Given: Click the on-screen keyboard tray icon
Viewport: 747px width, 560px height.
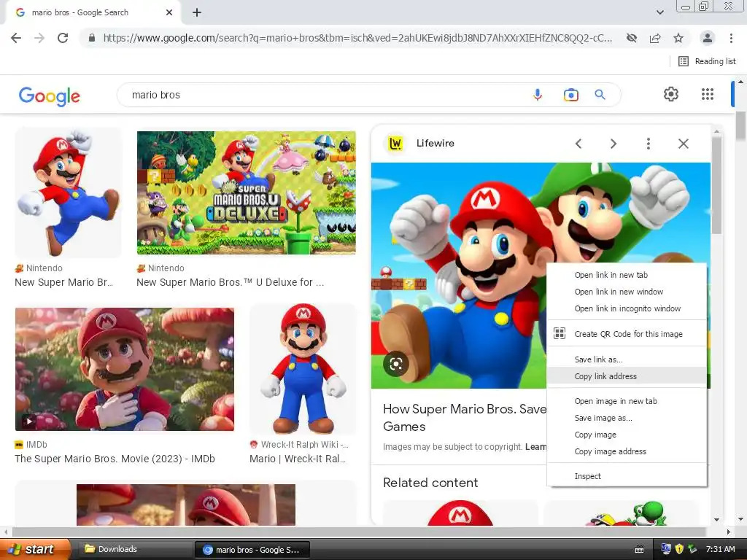Looking at the screenshot, I should click(x=639, y=550).
